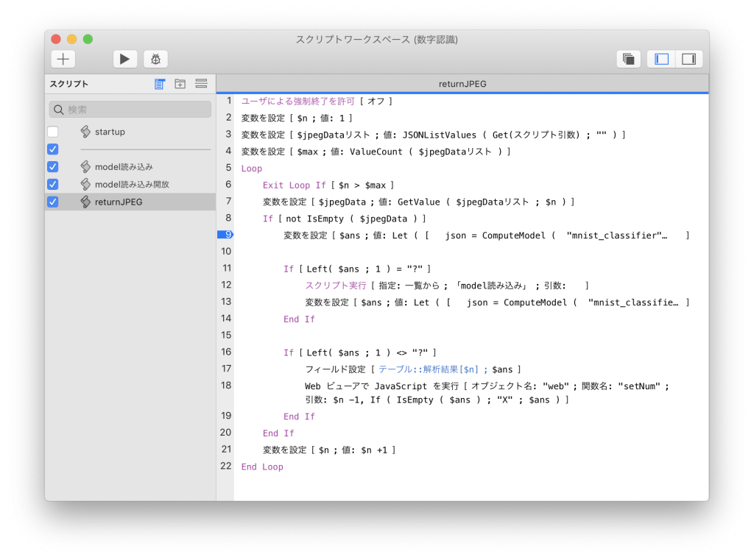Switch to the returnJPEG tab
The image size is (754, 560).
[x=462, y=84]
